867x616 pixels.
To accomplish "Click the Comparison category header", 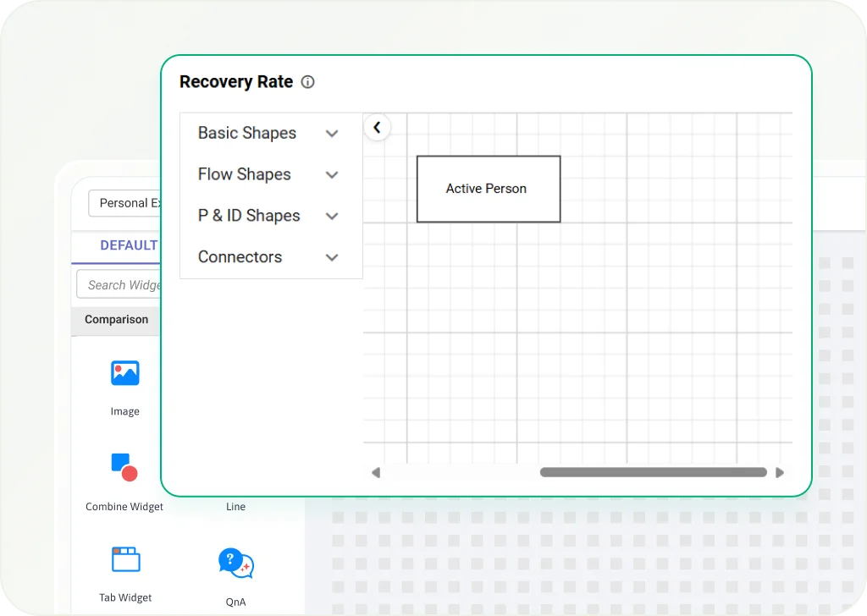I will pyautogui.click(x=117, y=320).
